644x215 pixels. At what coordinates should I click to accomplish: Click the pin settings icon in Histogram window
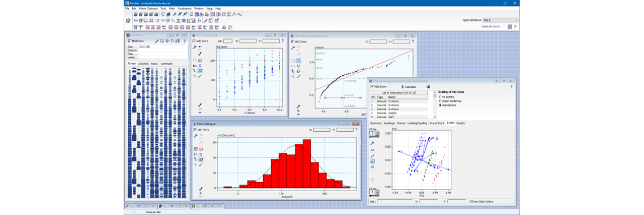point(195,136)
